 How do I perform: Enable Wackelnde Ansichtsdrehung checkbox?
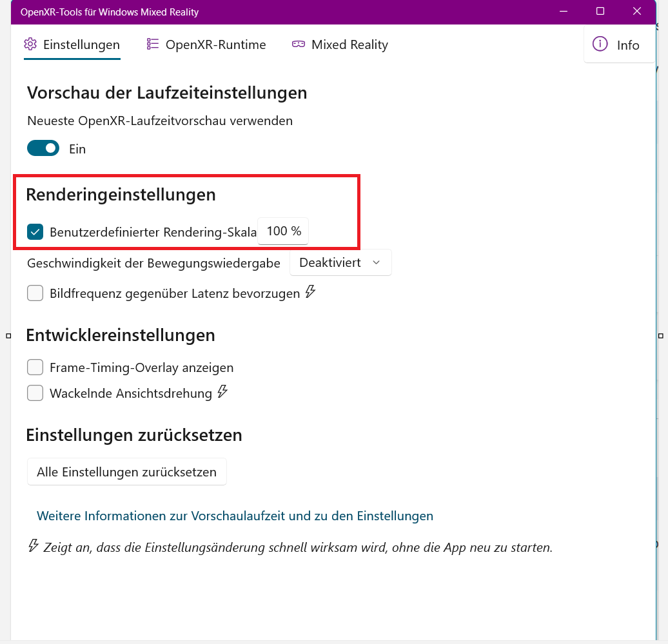pyautogui.click(x=35, y=393)
